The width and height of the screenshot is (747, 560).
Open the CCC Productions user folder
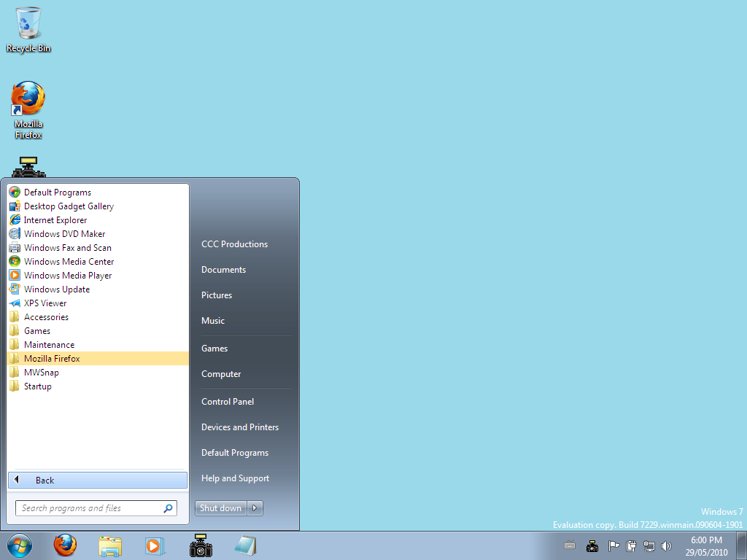[234, 244]
